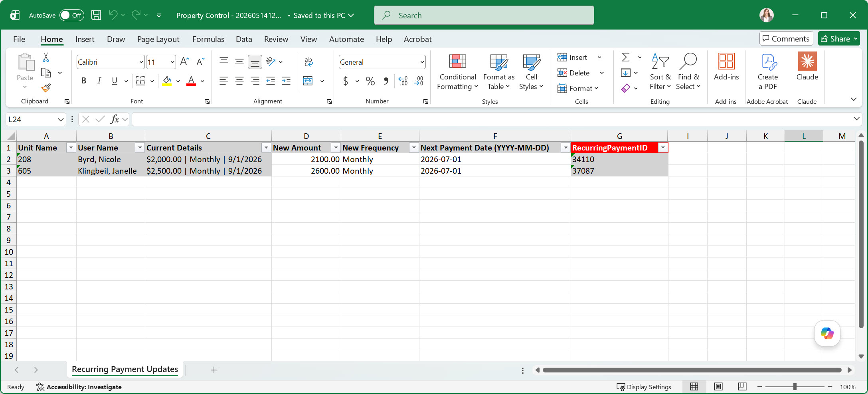Viewport: 868px width, 394px height.
Task: Click Increase Indent icon
Action: coord(286,81)
